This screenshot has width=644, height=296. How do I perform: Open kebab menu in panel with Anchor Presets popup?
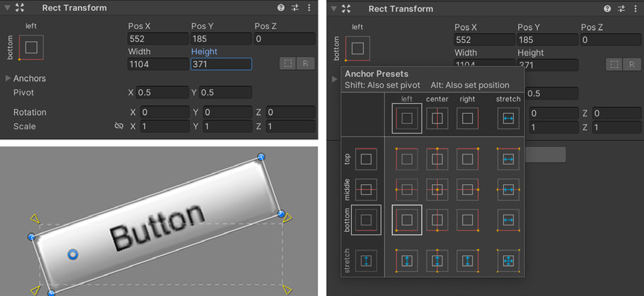coord(636,9)
